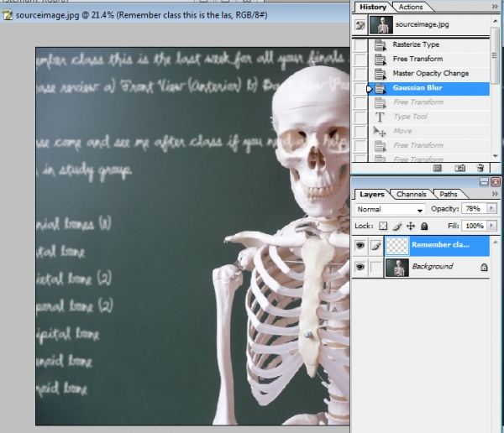Click the Background layer lock icon

tap(484, 267)
